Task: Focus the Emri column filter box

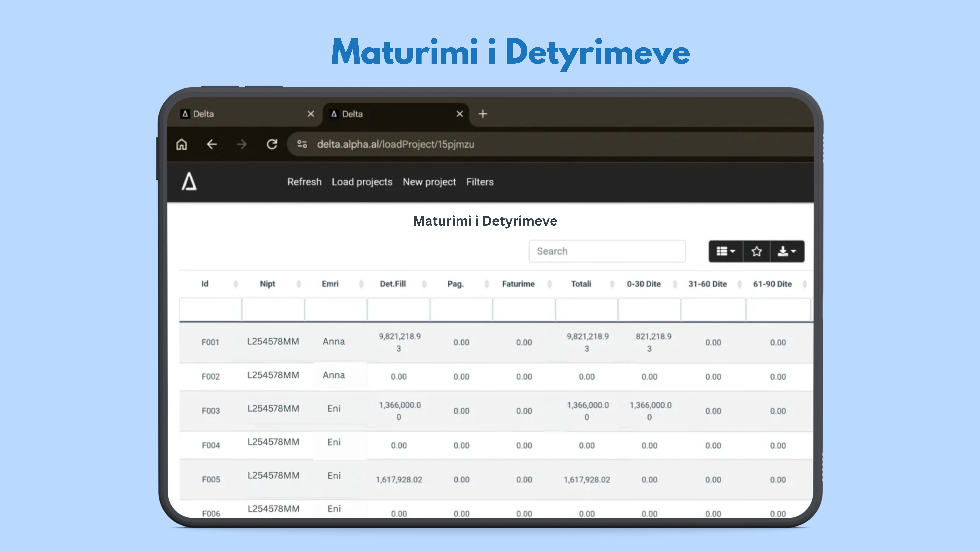Action: click(x=336, y=309)
